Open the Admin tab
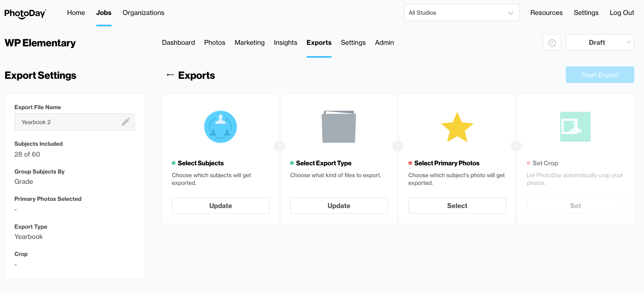Screen dimensions: 644x292 point(384,42)
